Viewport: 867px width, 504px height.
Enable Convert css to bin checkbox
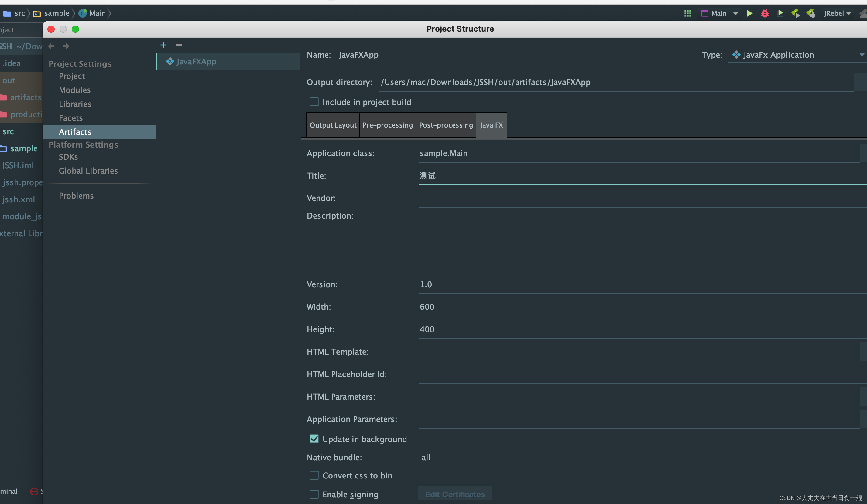314,475
